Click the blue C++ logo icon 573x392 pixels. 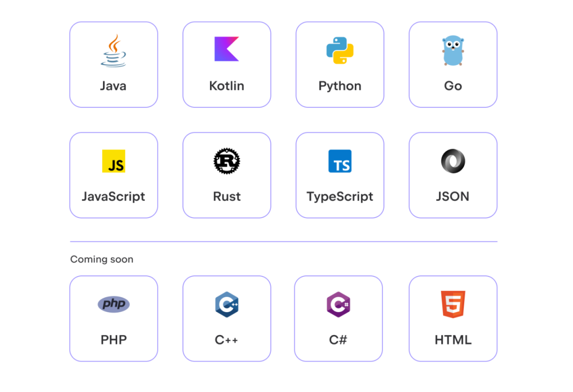coord(226,304)
